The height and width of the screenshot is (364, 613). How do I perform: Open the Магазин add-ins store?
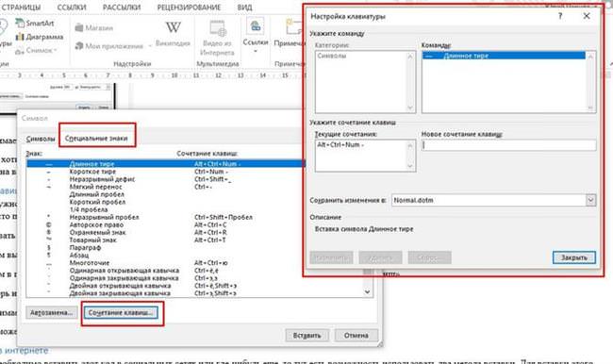(x=93, y=27)
